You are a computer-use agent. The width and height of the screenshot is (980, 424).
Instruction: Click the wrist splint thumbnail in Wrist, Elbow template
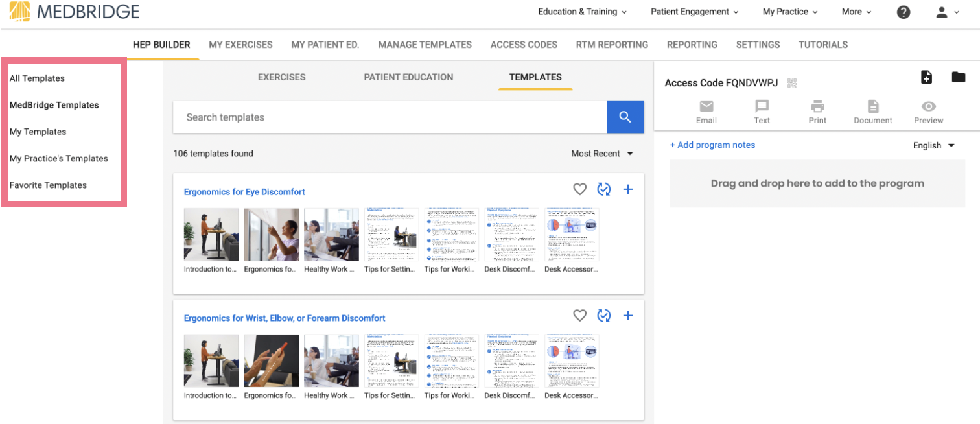coord(271,361)
